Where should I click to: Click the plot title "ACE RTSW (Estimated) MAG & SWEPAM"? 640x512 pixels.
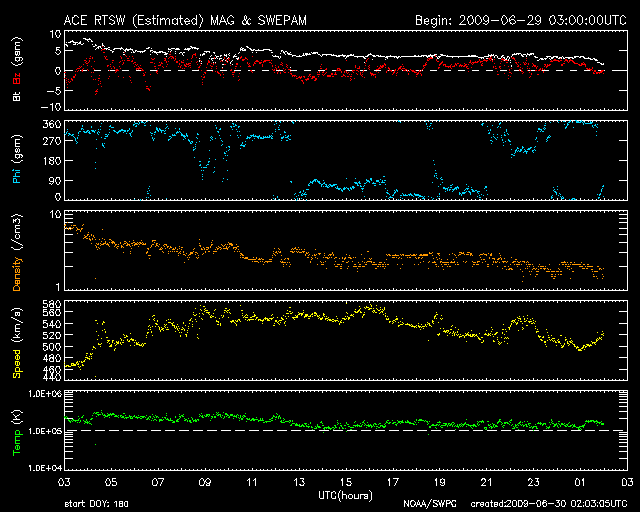pyautogui.click(x=185, y=20)
